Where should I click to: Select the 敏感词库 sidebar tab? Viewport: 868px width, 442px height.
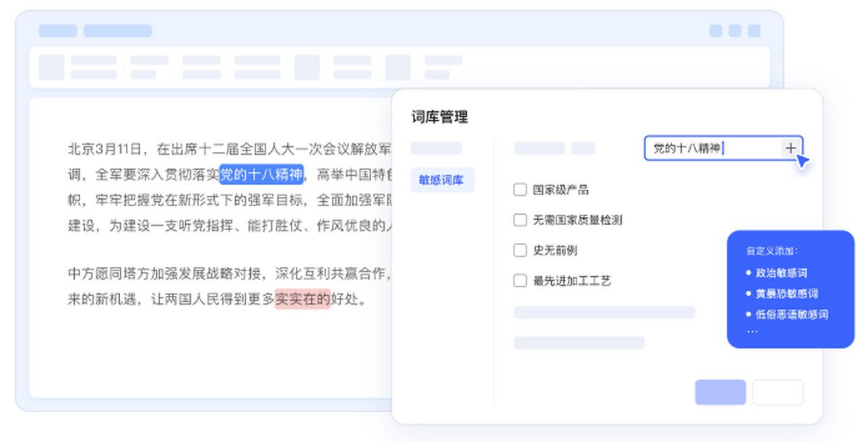pos(442,179)
